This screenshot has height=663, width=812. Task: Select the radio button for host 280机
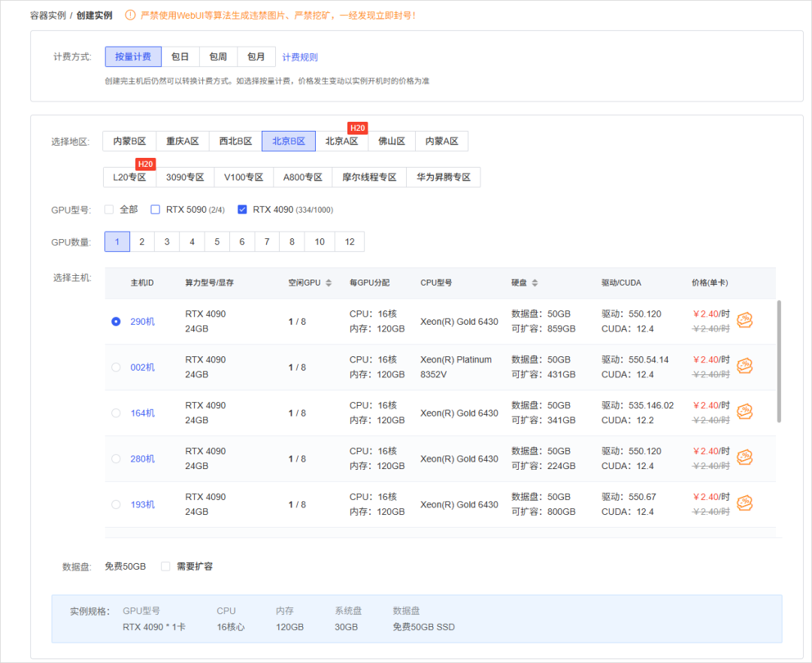[116, 459]
